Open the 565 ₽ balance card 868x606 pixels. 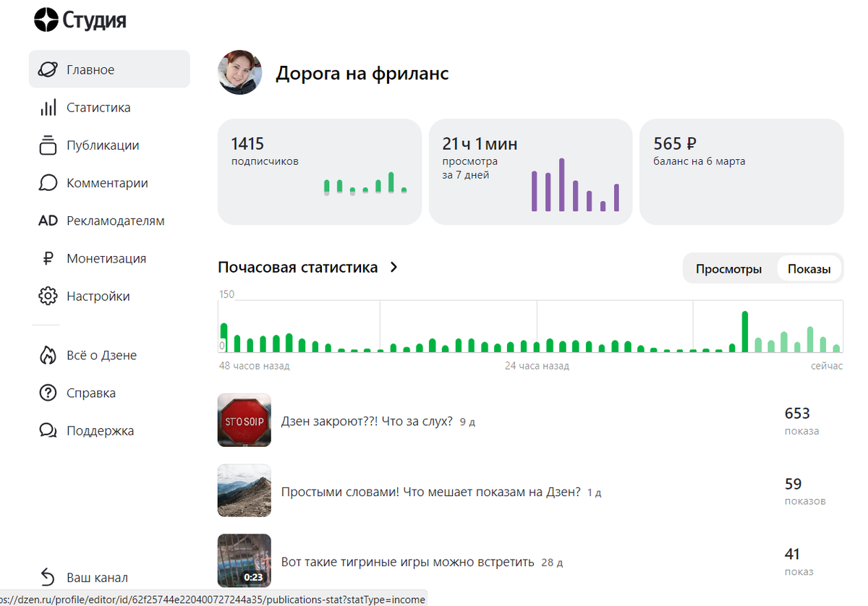(741, 171)
